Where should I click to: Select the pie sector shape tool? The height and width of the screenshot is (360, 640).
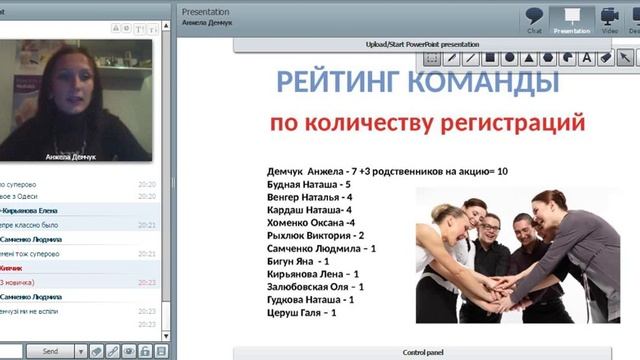tap(567, 59)
